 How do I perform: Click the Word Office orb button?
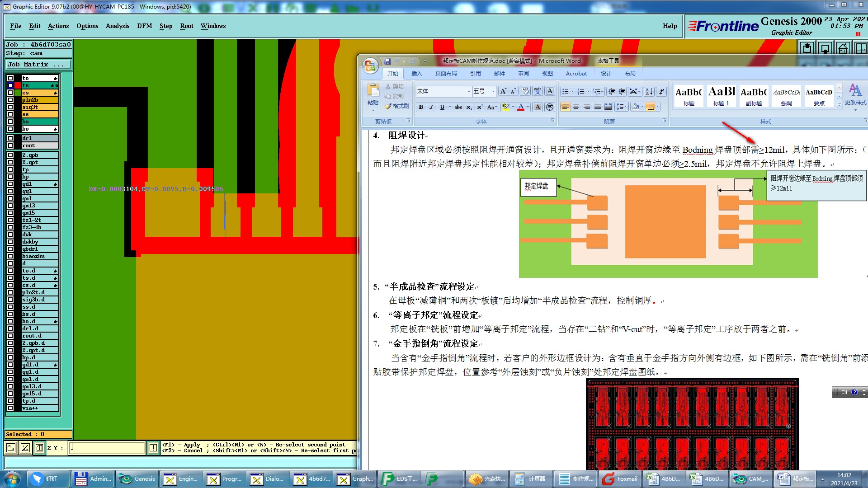(370, 66)
